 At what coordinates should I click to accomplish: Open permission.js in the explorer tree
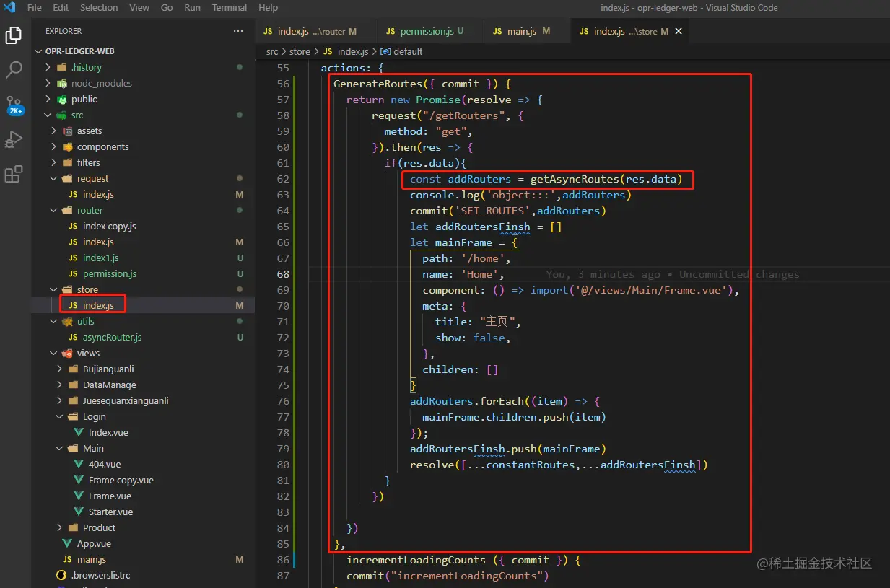pos(110,273)
